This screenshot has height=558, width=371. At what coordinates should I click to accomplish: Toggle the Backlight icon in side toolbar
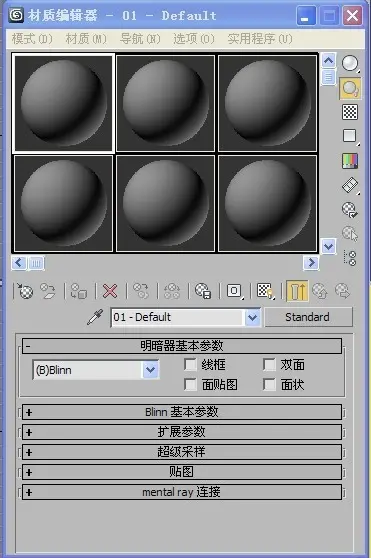(350, 88)
